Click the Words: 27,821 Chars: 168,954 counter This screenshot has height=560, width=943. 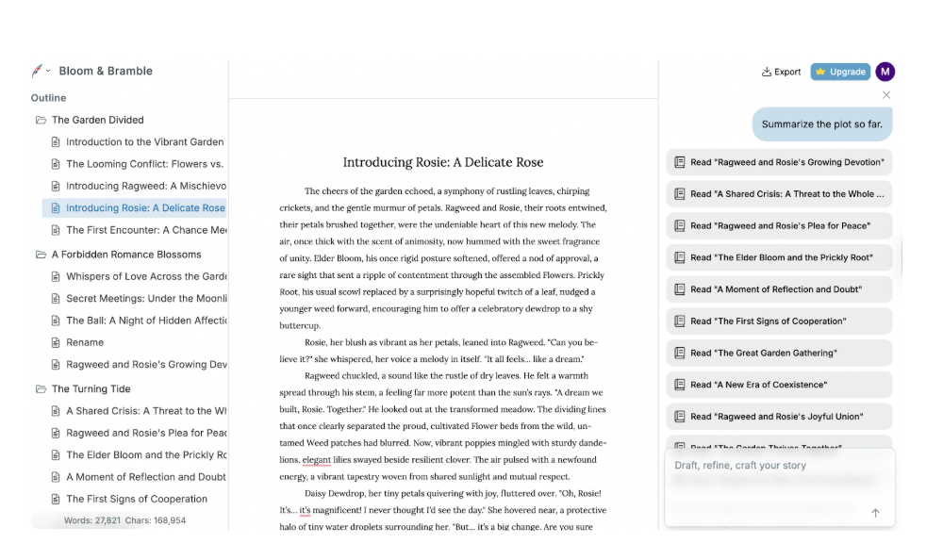124,521
